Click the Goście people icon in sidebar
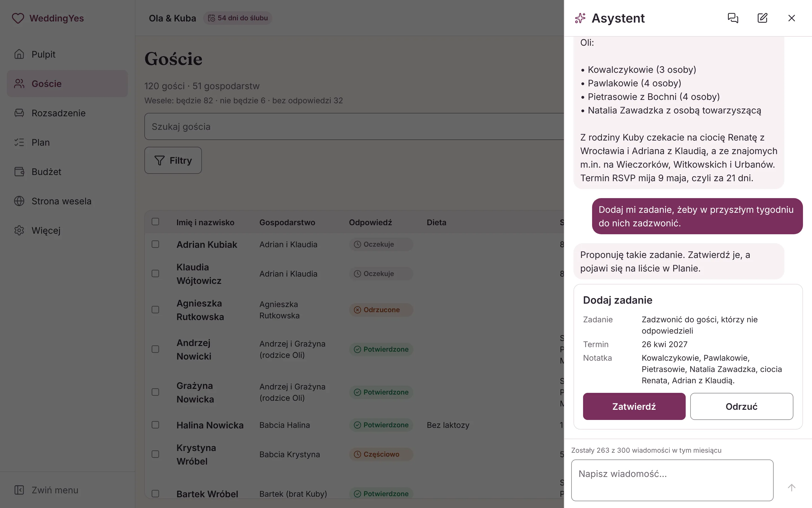This screenshot has height=508, width=812. pyautogui.click(x=19, y=84)
